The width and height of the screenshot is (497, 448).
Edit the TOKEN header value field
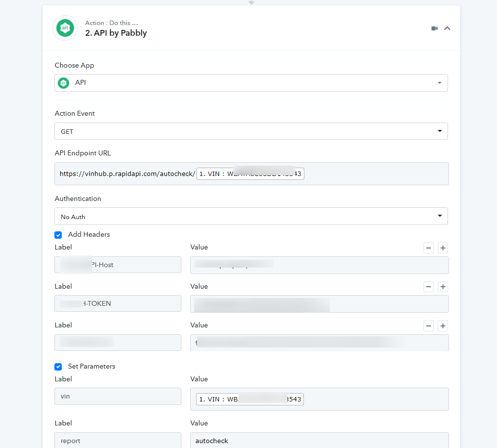tap(319, 304)
